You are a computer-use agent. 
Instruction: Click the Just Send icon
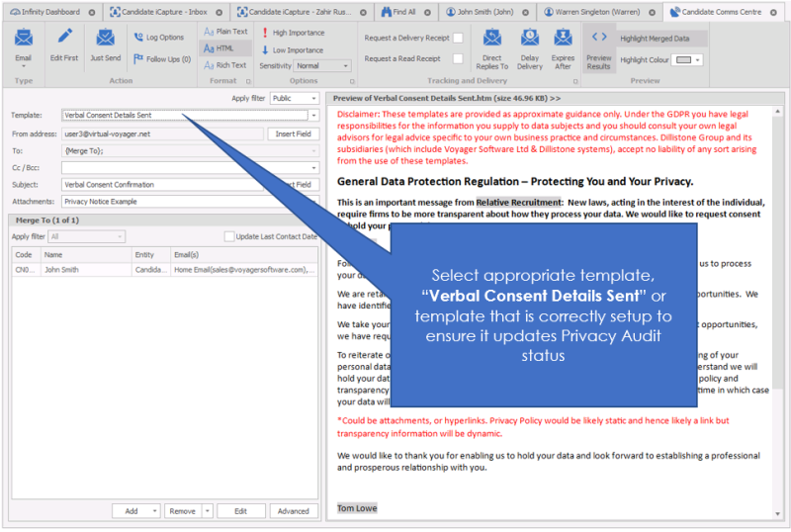point(106,39)
